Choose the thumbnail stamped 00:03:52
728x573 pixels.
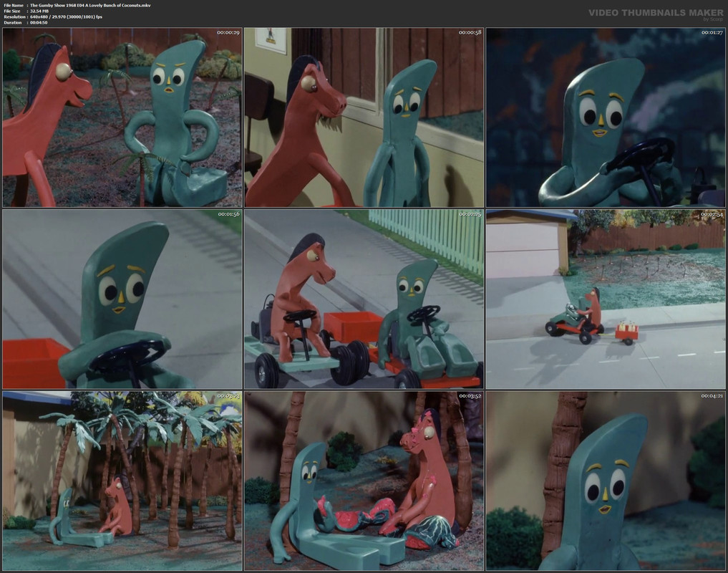tap(364, 481)
